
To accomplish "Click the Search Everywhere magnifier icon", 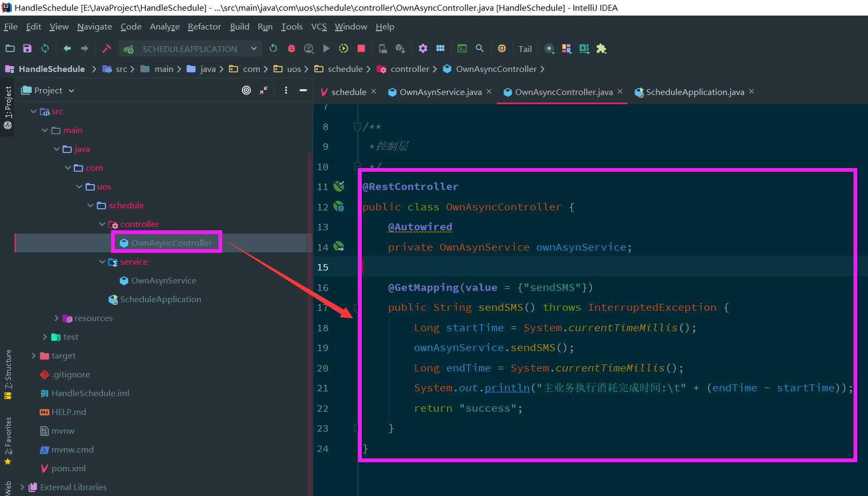I will (x=480, y=48).
